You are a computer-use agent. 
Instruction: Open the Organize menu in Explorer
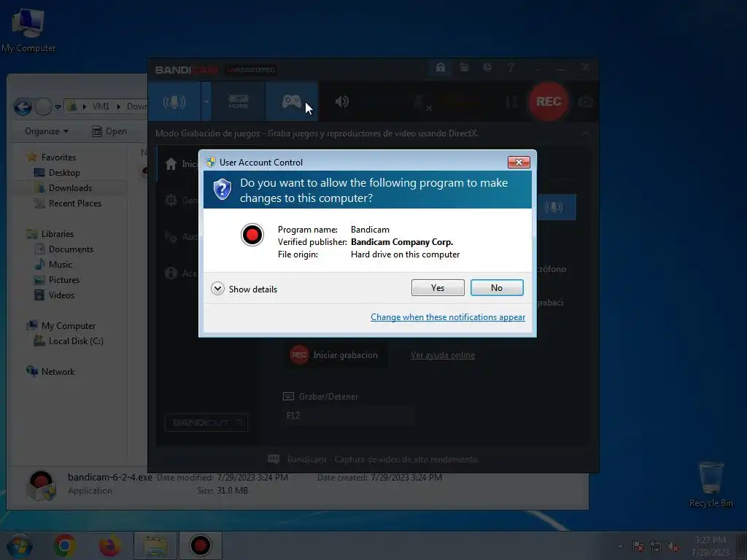46,131
